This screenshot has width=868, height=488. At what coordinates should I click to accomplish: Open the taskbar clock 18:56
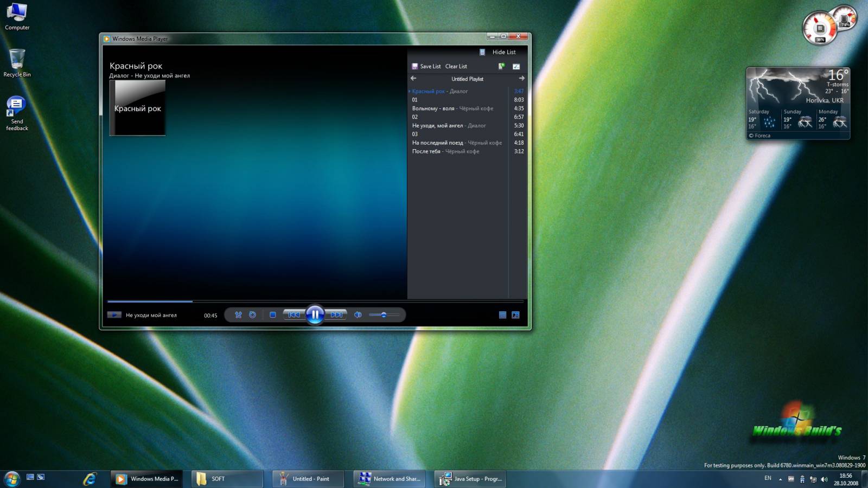click(x=846, y=479)
